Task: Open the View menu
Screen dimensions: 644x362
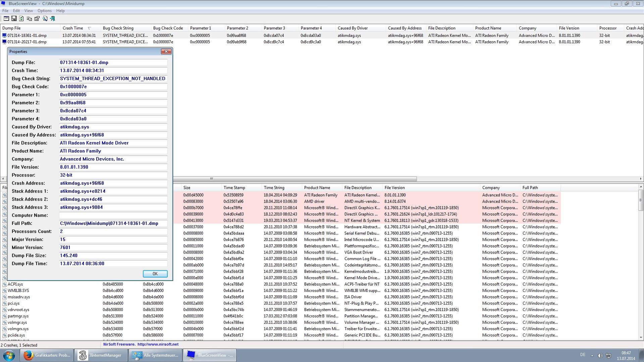Action: click(29, 11)
